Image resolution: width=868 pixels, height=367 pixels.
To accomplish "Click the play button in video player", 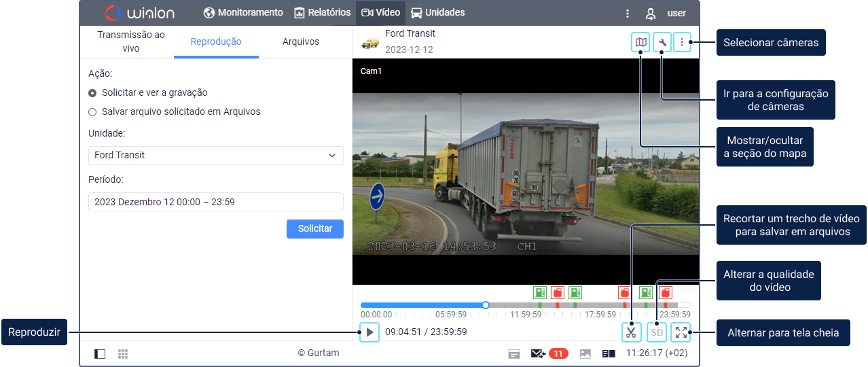I will 369,332.
